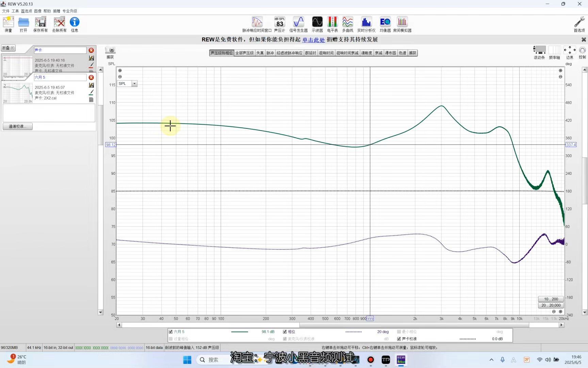
Task: Click the 捕获 camera capture icon
Action: (110, 50)
